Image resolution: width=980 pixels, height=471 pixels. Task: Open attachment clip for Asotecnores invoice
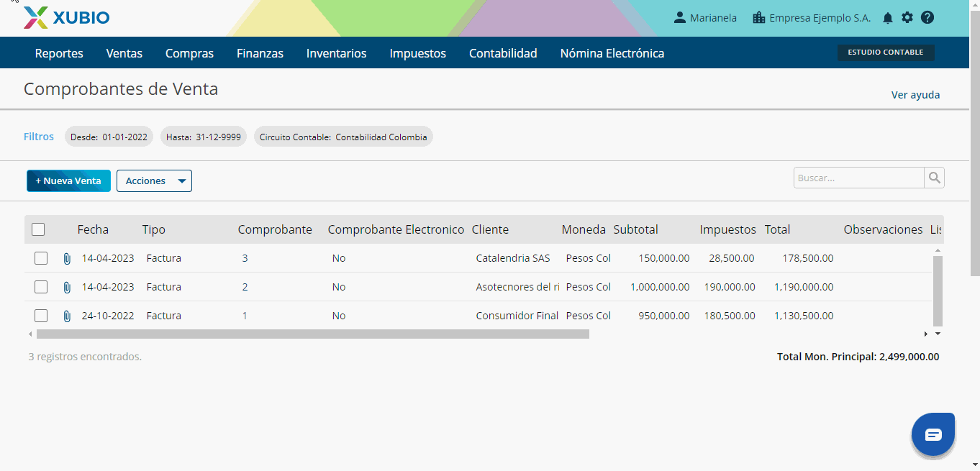[x=67, y=287]
